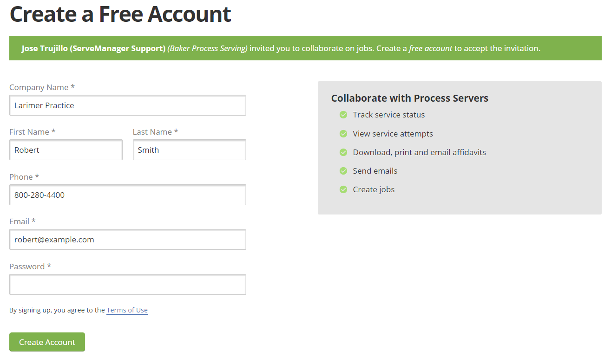Select the Last Name field showing Smith
The height and width of the screenshot is (364, 611).
pyautogui.click(x=189, y=149)
